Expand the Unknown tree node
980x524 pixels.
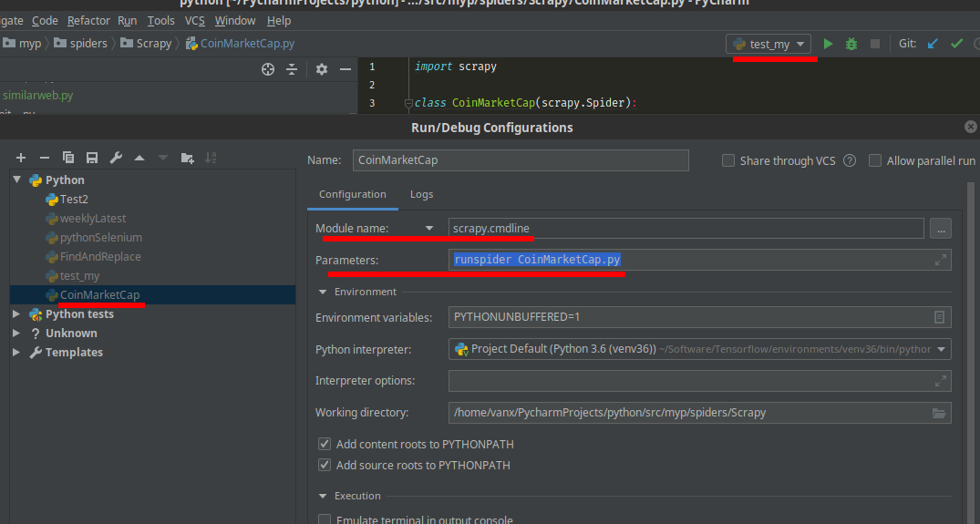tap(17, 334)
